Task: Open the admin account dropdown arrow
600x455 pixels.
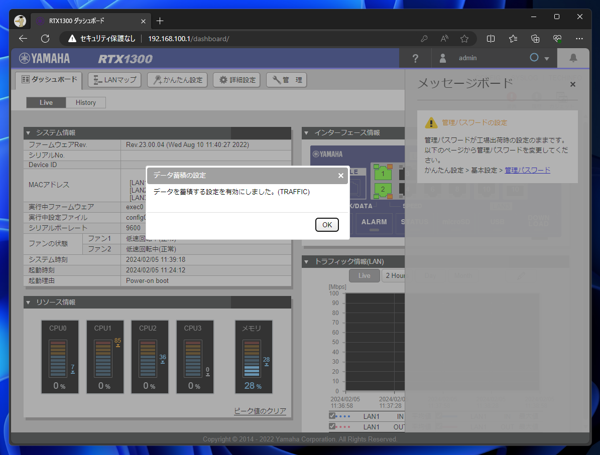Action: tap(547, 59)
